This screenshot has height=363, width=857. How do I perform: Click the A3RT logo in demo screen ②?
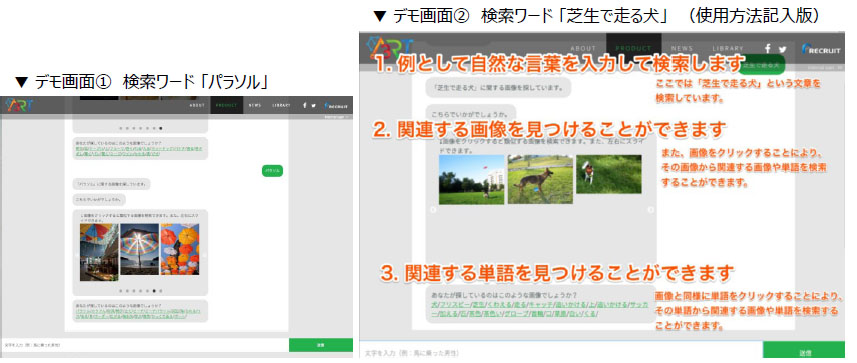[390, 48]
